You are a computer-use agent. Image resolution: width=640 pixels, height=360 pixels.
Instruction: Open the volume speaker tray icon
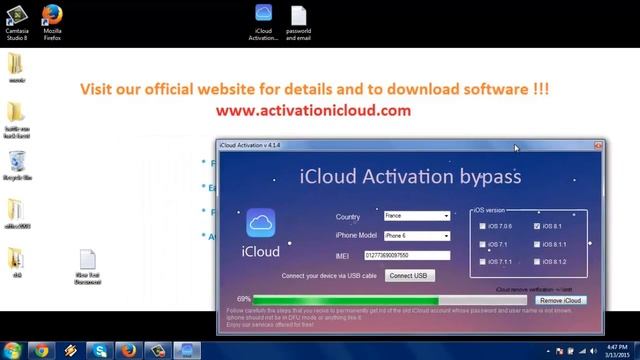click(593, 351)
